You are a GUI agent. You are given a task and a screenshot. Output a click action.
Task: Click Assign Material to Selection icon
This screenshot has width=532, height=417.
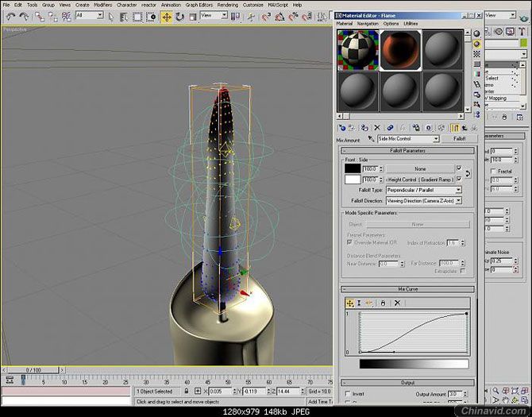[x=364, y=128]
